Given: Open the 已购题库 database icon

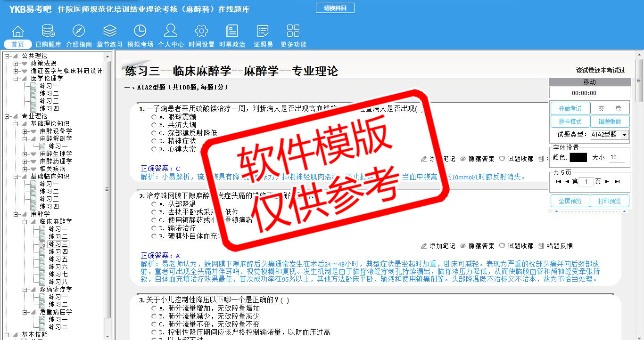Looking at the screenshot, I should click(48, 32).
